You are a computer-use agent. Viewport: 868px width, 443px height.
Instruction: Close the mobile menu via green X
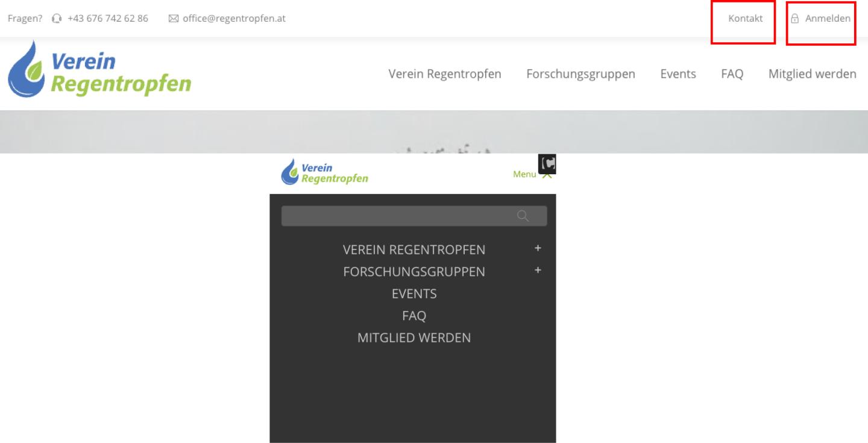[x=547, y=175]
